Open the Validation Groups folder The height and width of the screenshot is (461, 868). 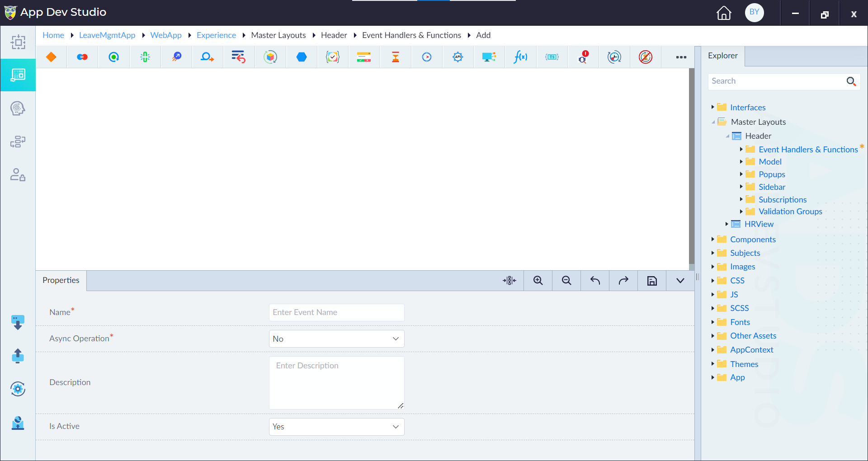tap(790, 212)
